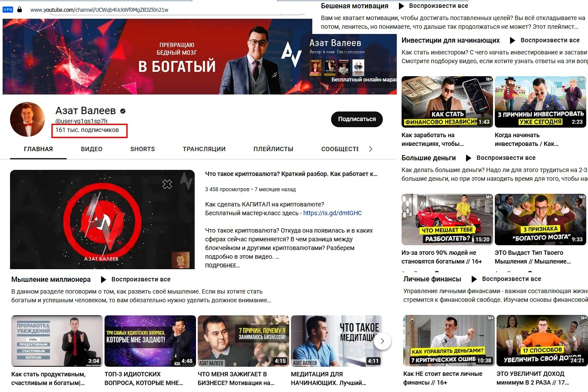Open the Личные финансы playlist heading
Image resolution: width=588 pixels, height=392 pixels.
(x=432, y=279)
